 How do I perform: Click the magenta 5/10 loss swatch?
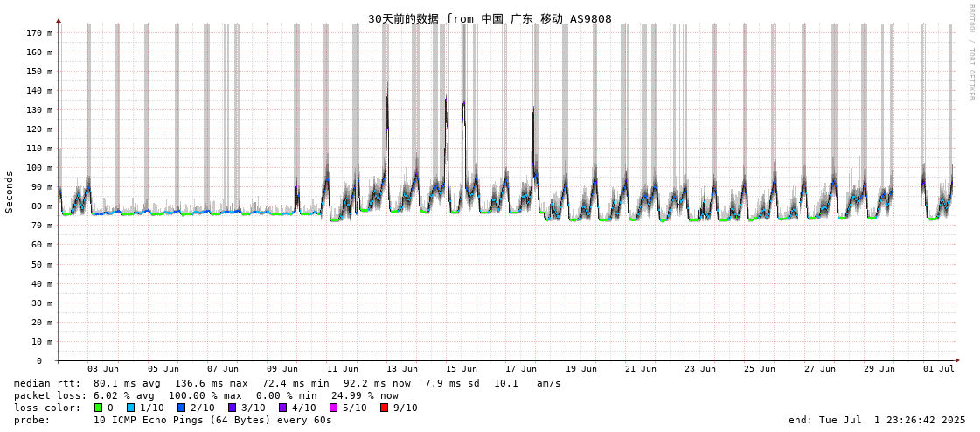pyautogui.click(x=333, y=408)
